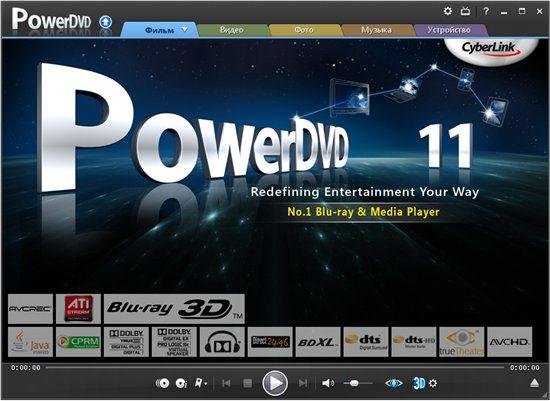Click the CPRM logo tile
This screenshot has width=550, height=401.
(x=78, y=342)
